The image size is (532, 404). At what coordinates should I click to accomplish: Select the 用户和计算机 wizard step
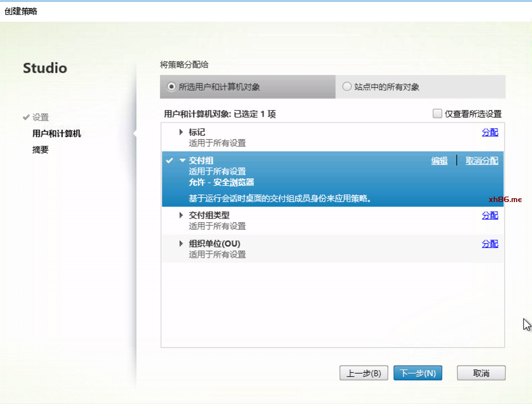(57, 133)
